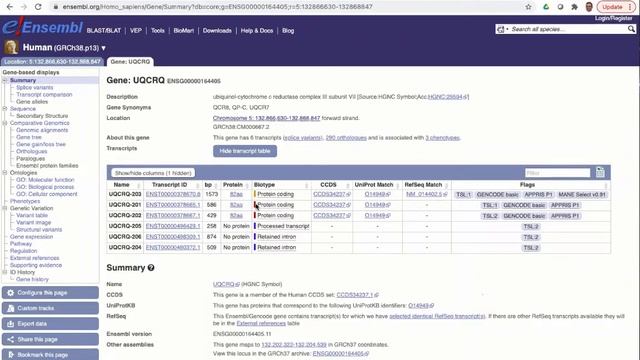
Task: Open Variant table in sidebar
Action: [32, 215]
